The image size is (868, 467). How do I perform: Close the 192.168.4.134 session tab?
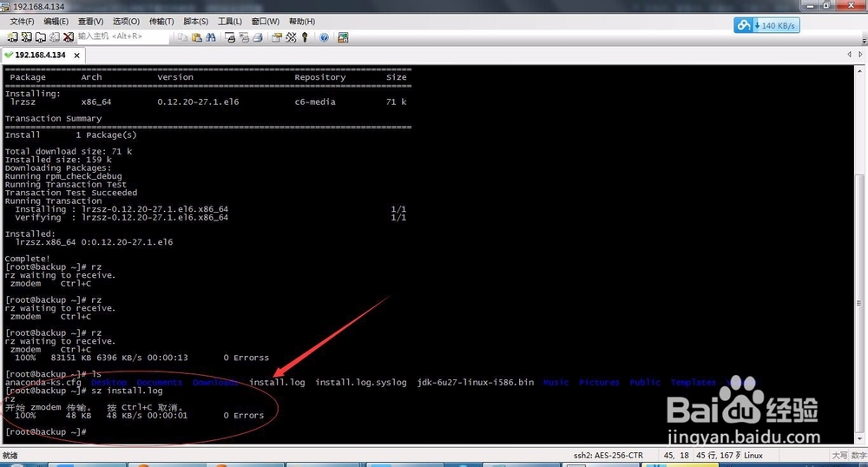pos(77,56)
